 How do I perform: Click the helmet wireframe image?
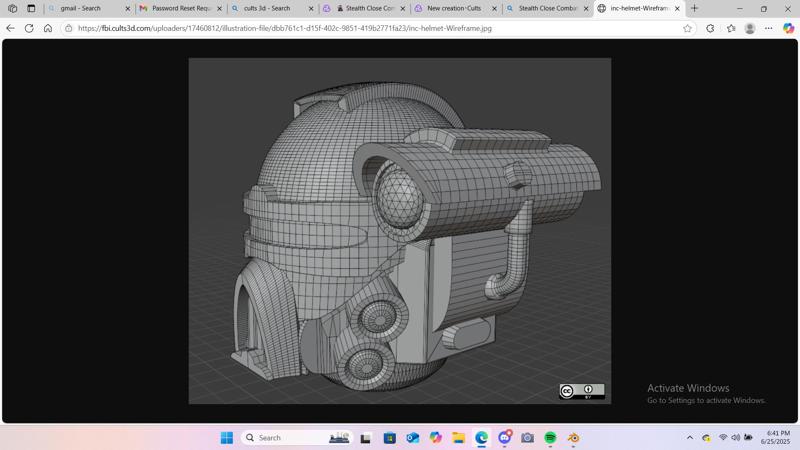(399, 230)
